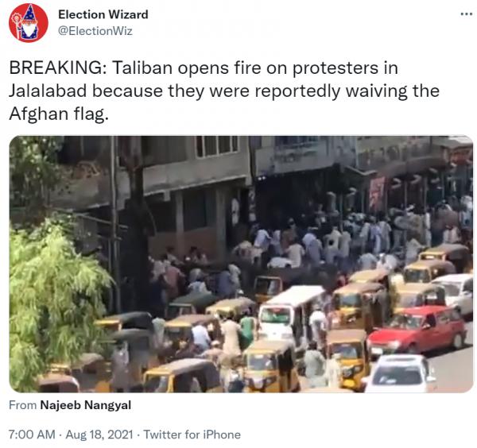
Task: Click the words Afghan flag in tweet
Action: [59, 114]
